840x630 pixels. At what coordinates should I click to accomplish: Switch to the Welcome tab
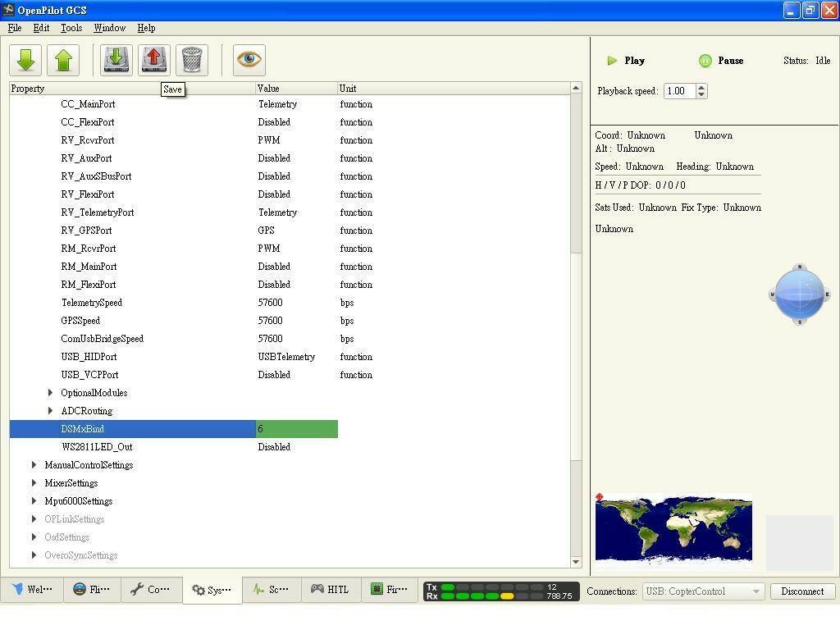click(x=32, y=590)
